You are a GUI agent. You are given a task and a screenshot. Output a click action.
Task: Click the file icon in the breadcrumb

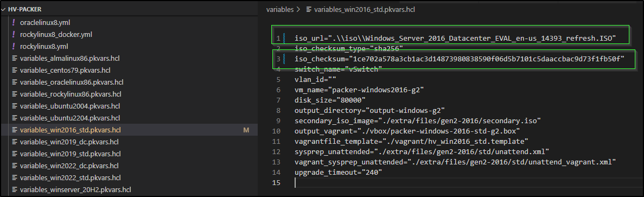(x=309, y=9)
